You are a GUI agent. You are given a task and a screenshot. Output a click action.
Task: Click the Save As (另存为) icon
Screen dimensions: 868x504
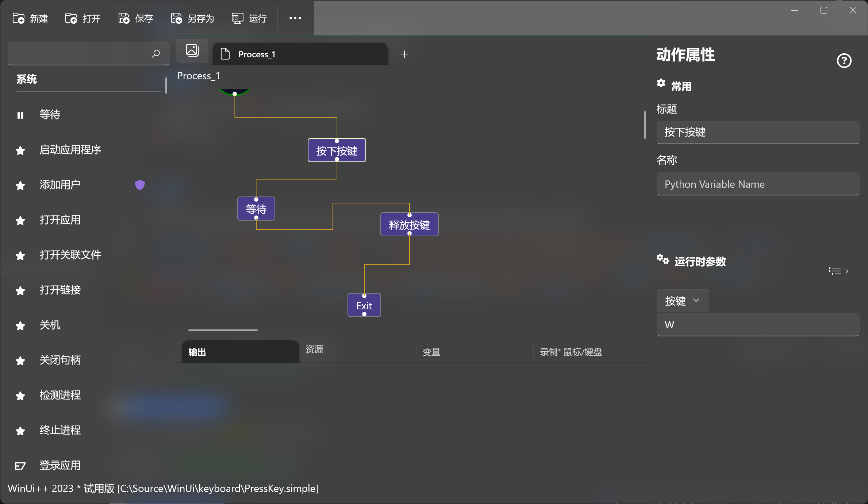coord(177,18)
